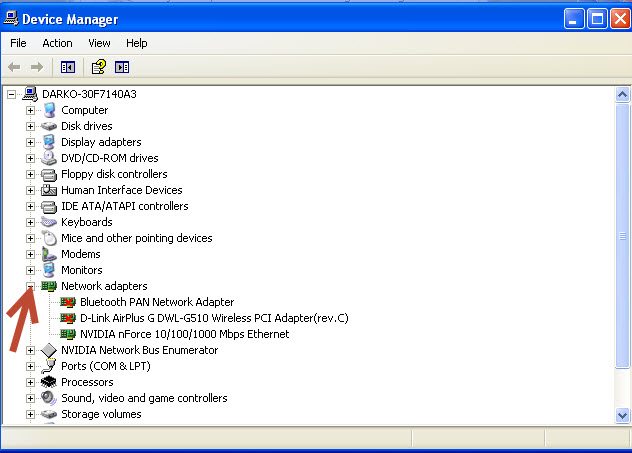632x453 pixels.
Task: Open the View menu
Action: coord(99,43)
